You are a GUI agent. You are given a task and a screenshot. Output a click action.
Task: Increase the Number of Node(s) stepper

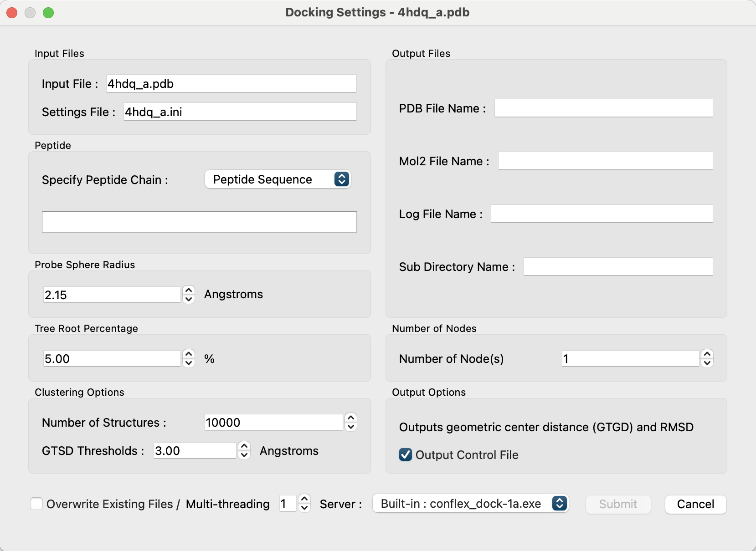click(707, 354)
